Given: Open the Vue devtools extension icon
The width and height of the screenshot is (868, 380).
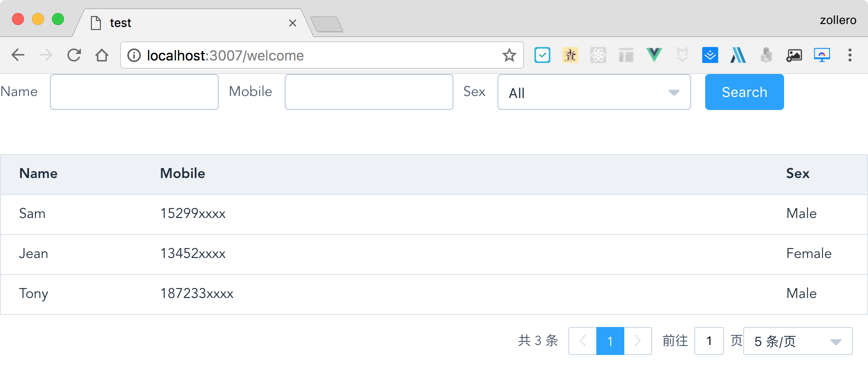Looking at the screenshot, I should click(x=654, y=54).
